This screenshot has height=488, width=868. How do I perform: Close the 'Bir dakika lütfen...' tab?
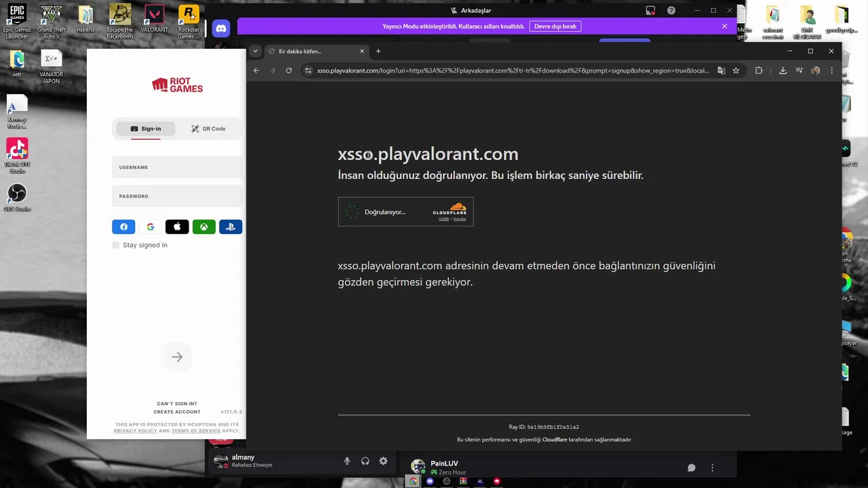(x=362, y=52)
